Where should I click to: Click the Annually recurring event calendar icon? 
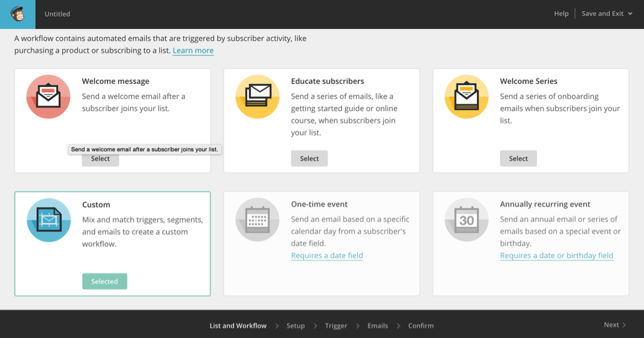(466, 220)
